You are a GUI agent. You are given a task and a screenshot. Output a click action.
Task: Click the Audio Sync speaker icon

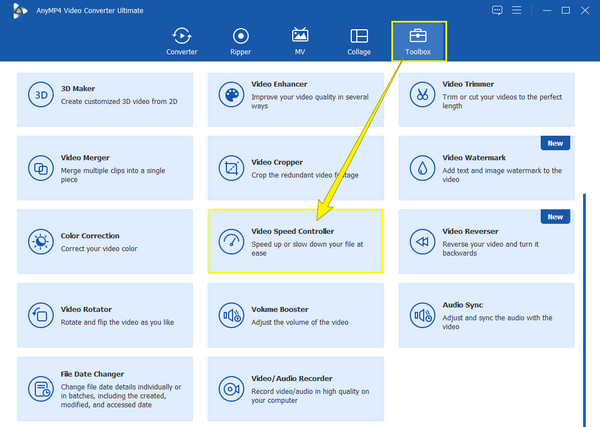422,315
